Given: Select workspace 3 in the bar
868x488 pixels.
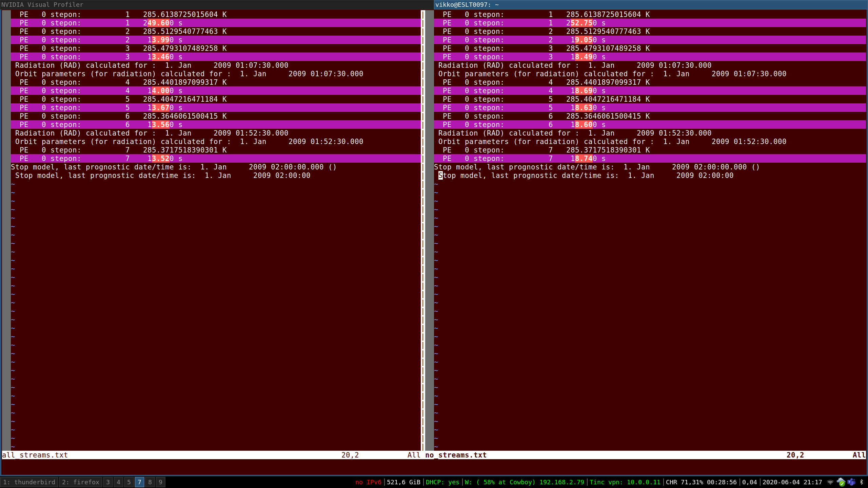Looking at the screenshot, I should [108, 482].
